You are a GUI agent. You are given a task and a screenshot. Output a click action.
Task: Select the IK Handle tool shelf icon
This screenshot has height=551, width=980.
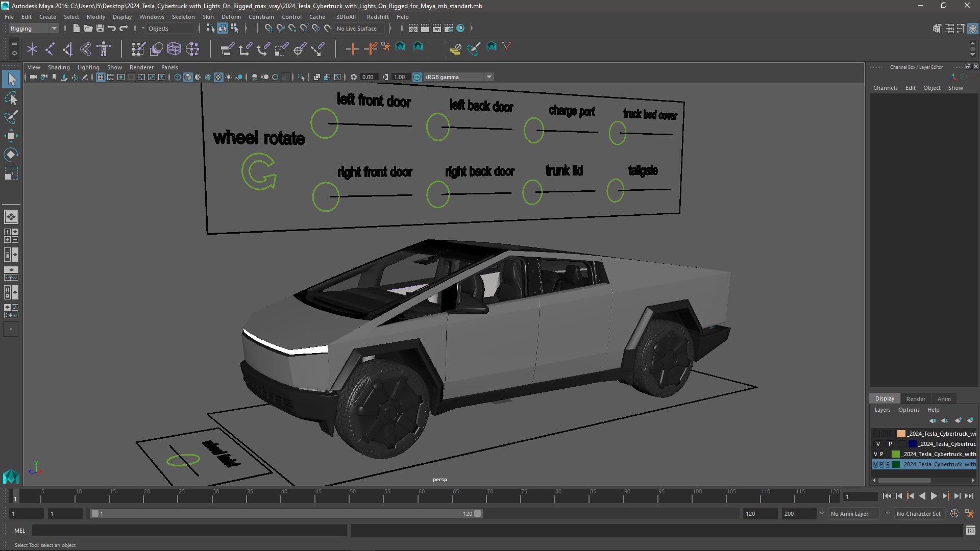(68, 49)
